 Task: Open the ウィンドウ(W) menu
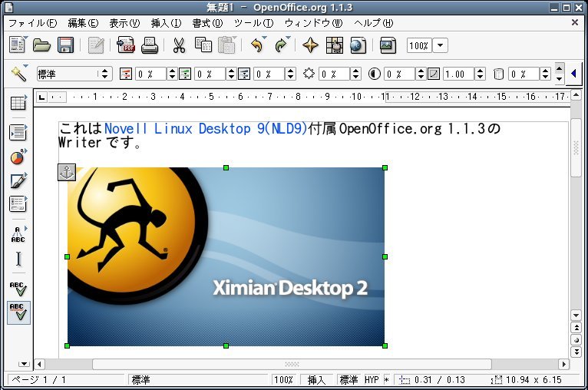pyautogui.click(x=313, y=23)
